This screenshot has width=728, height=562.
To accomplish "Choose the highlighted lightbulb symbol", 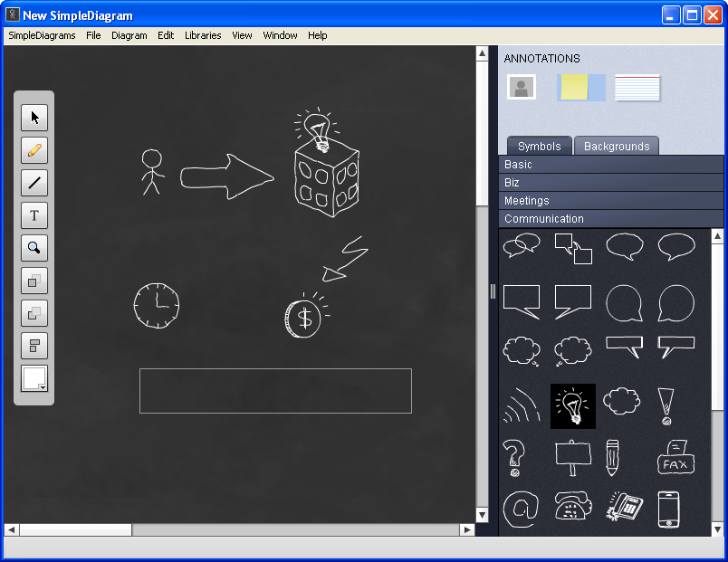I will point(573,406).
